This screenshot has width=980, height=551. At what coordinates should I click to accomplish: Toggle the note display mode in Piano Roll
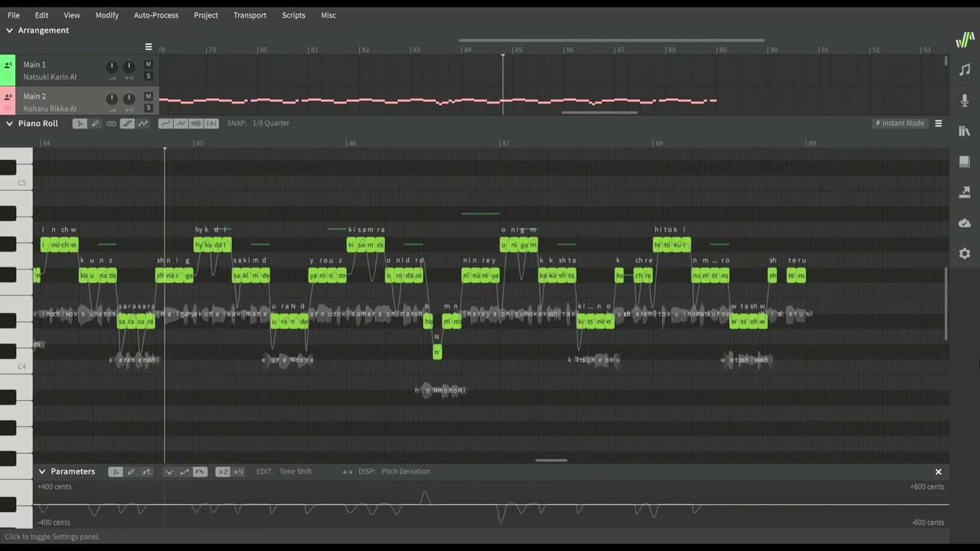point(127,123)
